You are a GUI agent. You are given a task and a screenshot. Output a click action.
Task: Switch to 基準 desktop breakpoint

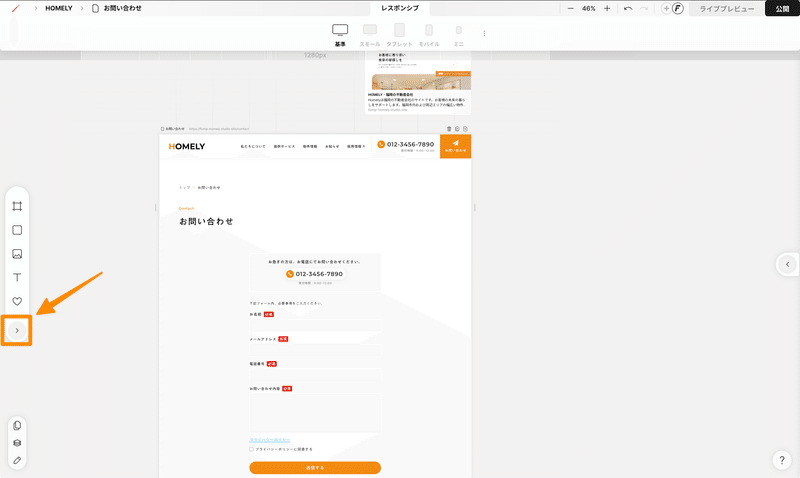(340, 35)
